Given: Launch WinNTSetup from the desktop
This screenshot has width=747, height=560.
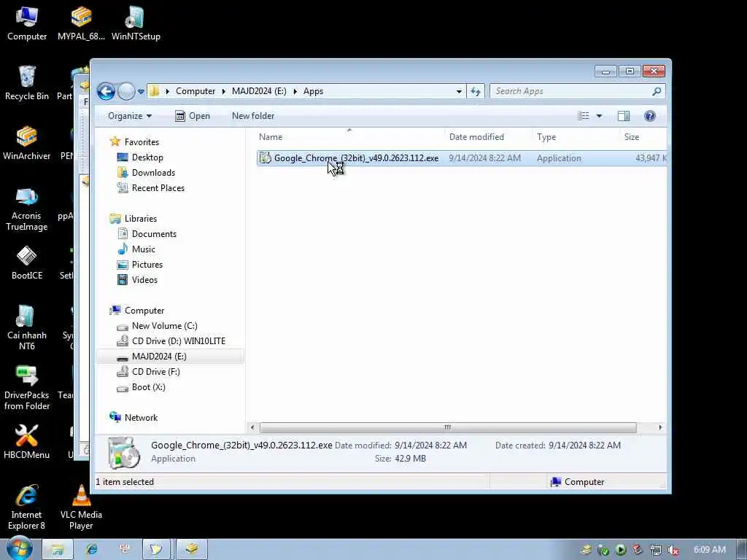Looking at the screenshot, I should (136, 24).
